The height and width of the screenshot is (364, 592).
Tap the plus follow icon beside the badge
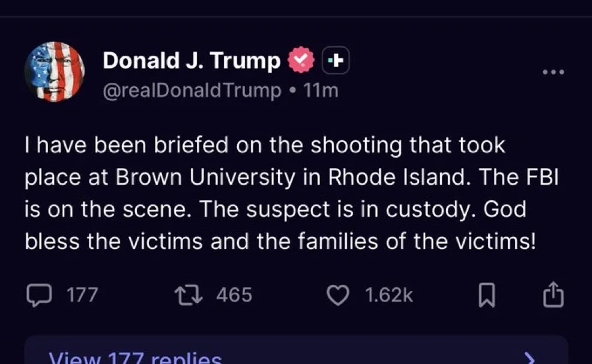[336, 60]
